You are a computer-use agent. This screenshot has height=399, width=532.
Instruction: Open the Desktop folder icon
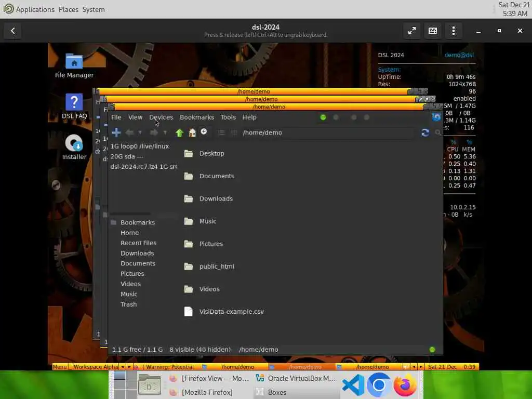189,154
